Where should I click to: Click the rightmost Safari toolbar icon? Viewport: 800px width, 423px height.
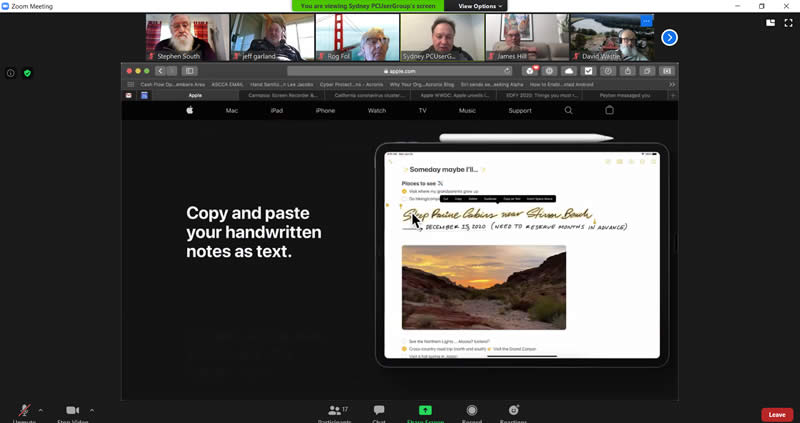tap(666, 71)
